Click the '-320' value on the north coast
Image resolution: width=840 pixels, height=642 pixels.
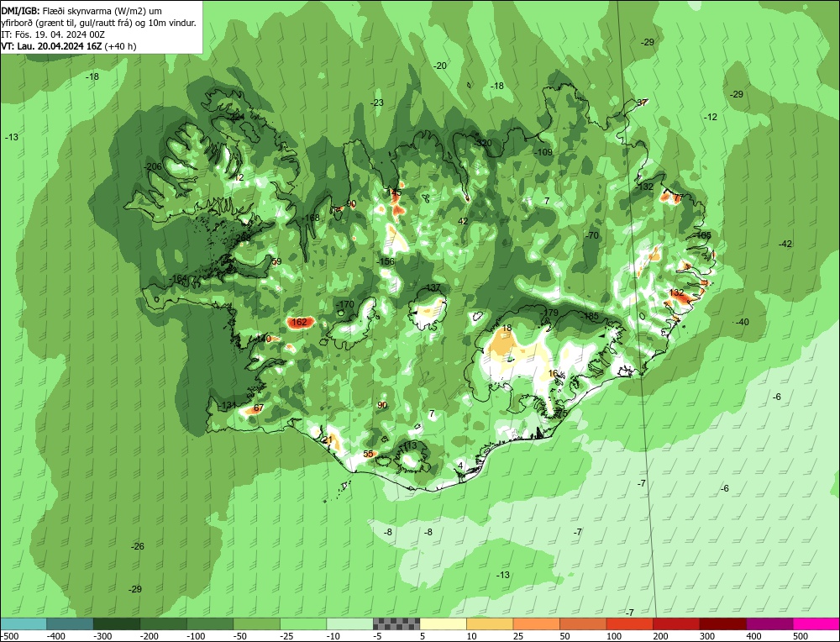click(x=483, y=143)
